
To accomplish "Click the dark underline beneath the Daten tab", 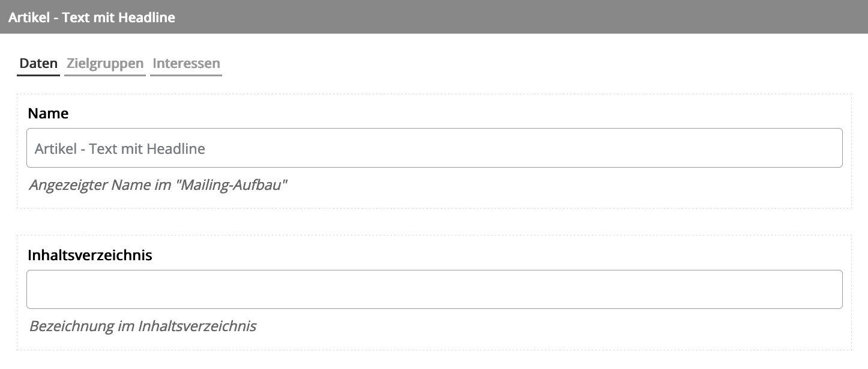I will click(x=38, y=75).
